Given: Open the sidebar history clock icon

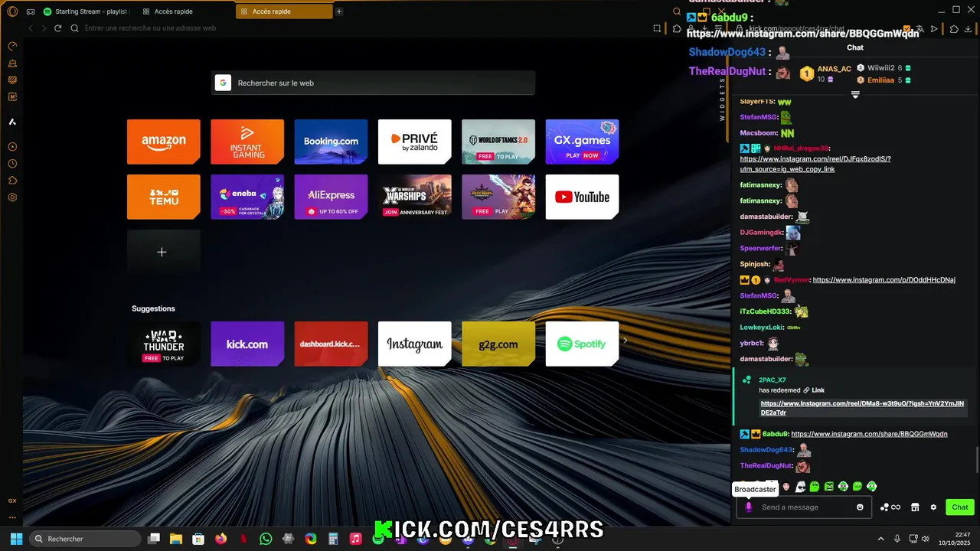Looking at the screenshot, I should [12, 164].
